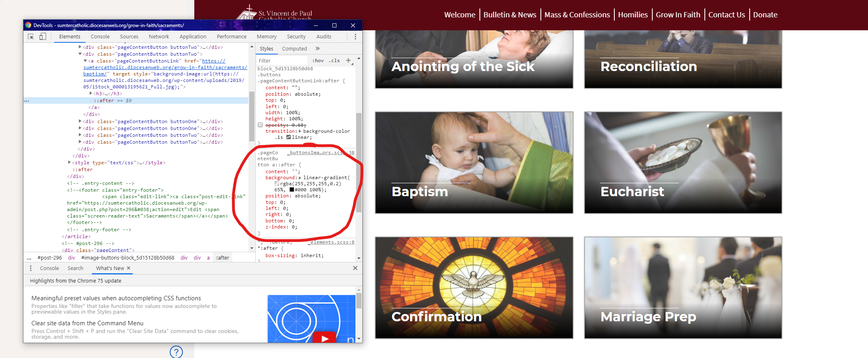Click the new style rule plus icon

pos(348,61)
